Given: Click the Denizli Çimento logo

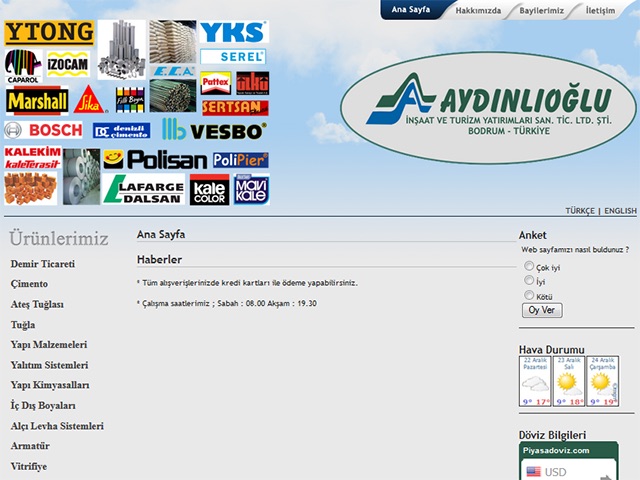Looking at the screenshot, I should (121, 131).
